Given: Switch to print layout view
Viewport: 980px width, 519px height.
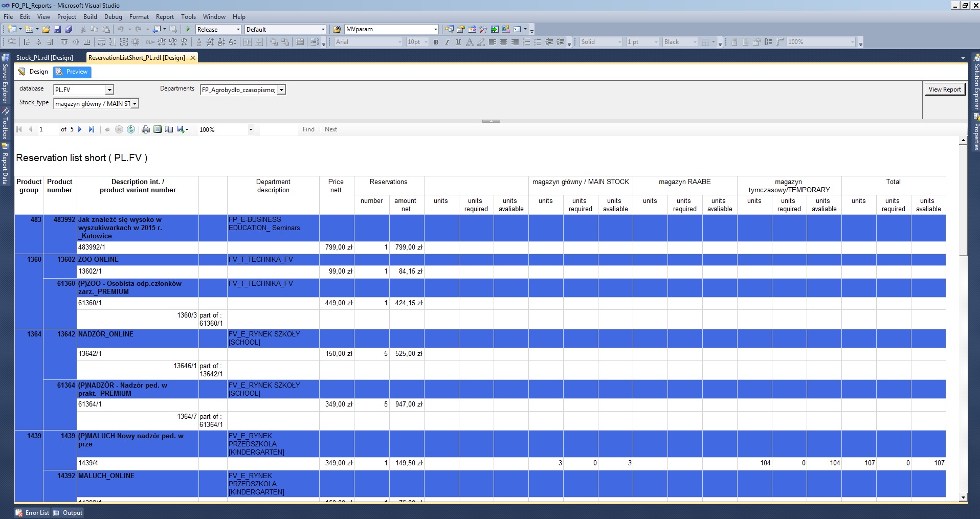Looking at the screenshot, I should click(x=158, y=129).
